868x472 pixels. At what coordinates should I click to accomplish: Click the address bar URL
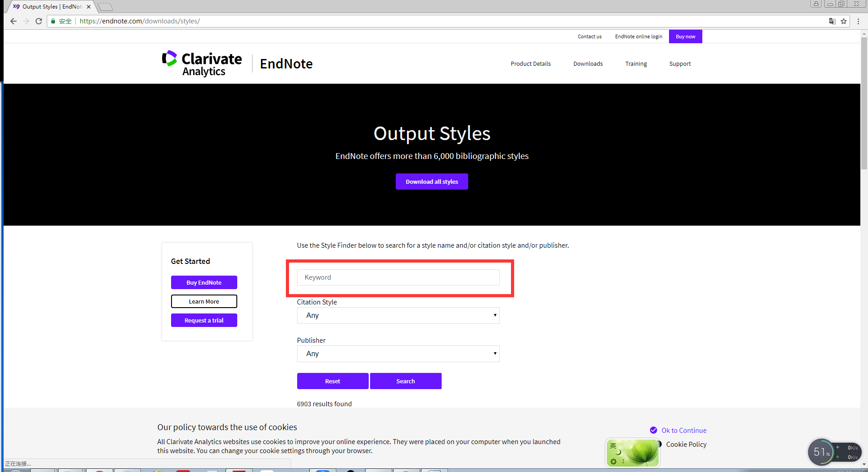(140, 21)
